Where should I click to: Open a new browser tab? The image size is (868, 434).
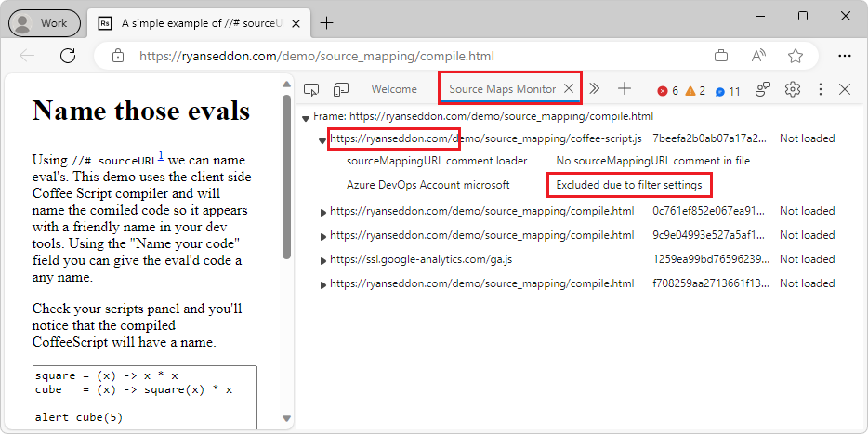327,22
